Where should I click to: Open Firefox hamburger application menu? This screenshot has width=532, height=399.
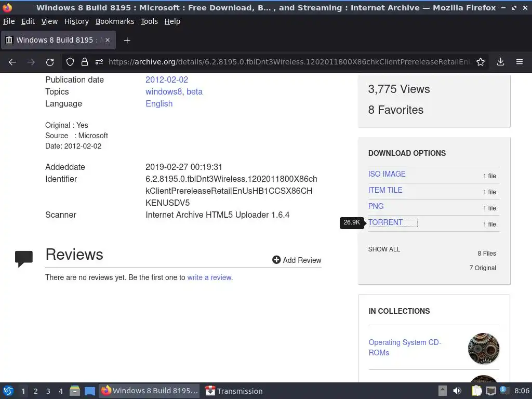520,62
